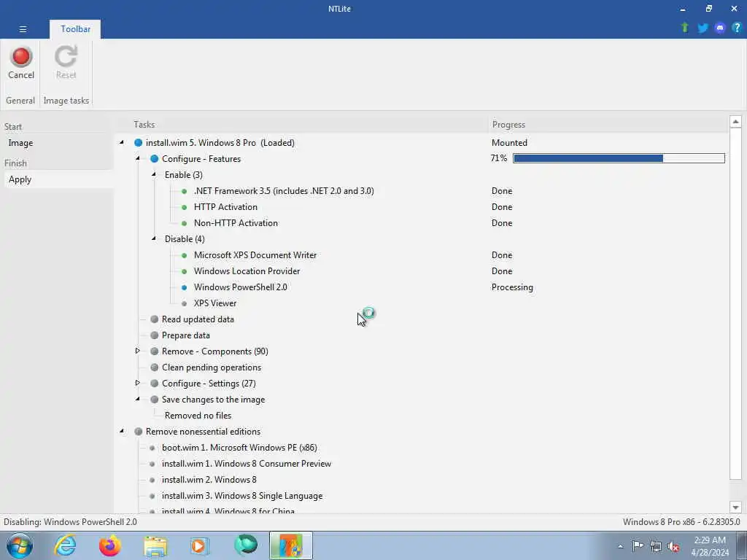This screenshot has width=747, height=560.
Task: Open the media player taskbar icon
Action: (199, 546)
